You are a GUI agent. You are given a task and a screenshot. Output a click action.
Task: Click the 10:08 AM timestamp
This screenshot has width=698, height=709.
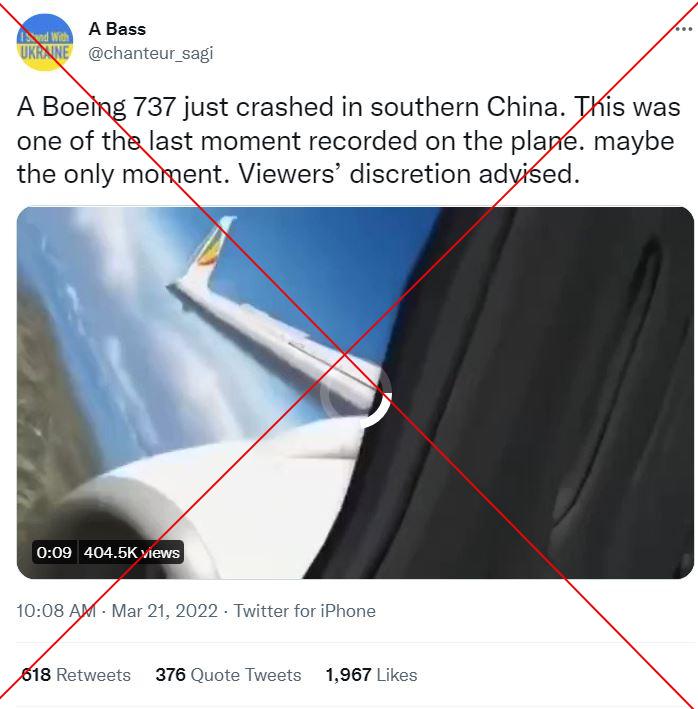(x=56, y=611)
